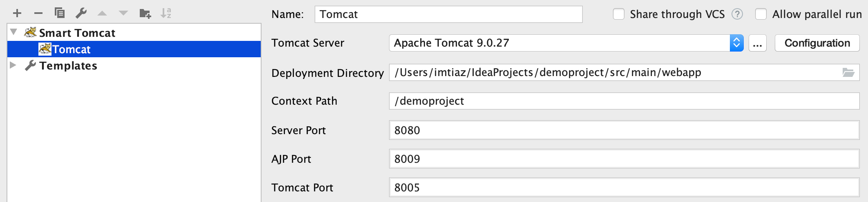Sort configurations alphabetically

pyautogui.click(x=166, y=13)
